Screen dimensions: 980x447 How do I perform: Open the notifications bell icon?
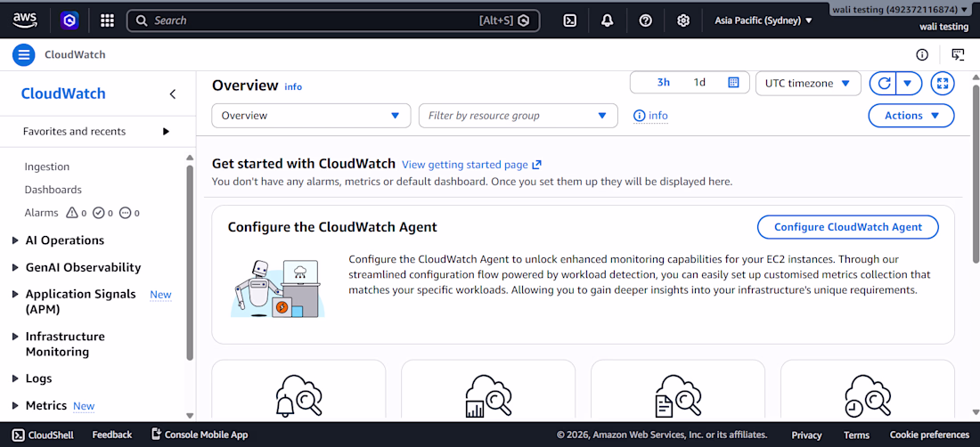click(607, 20)
